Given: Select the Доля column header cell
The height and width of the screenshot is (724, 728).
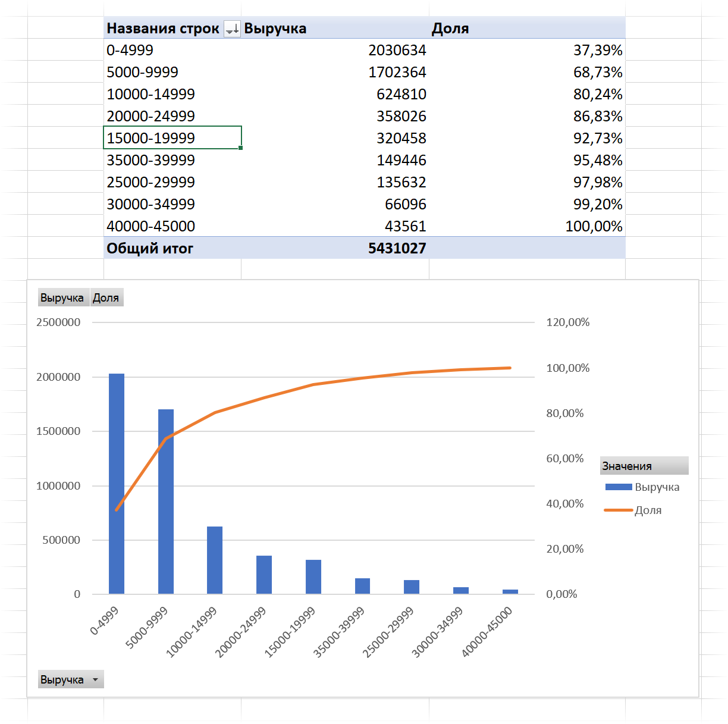Looking at the screenshot, I should pyautogui.click(x=527, y=29).
